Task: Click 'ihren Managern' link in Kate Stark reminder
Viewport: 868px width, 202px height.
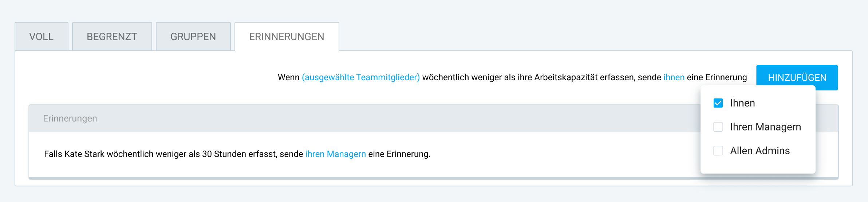Action: [x=335, y=154]
